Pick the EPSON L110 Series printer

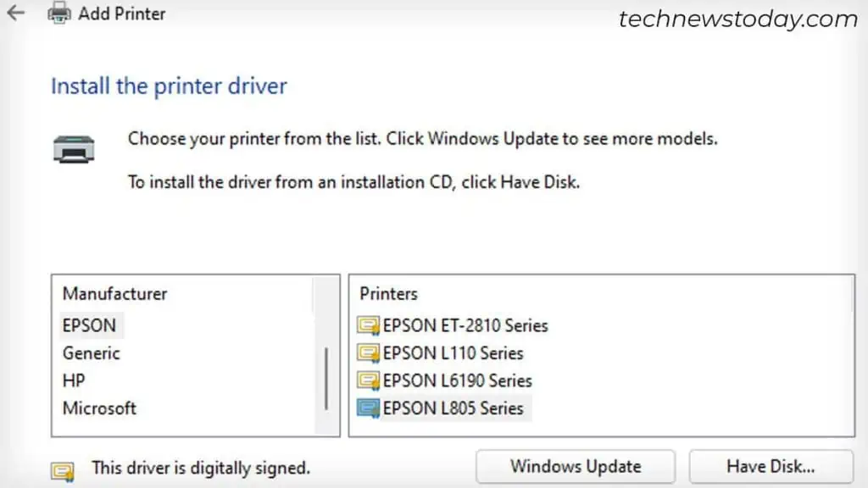coord(453,353)
